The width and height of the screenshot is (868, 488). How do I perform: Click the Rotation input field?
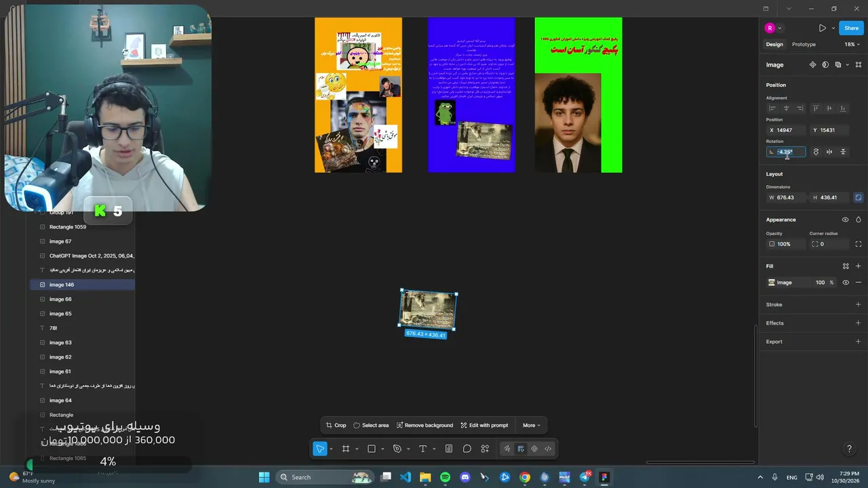786,152
